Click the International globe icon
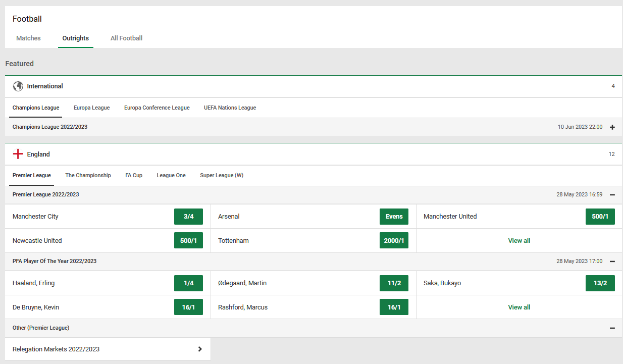The image size is (623, 364). pos(18,86)
